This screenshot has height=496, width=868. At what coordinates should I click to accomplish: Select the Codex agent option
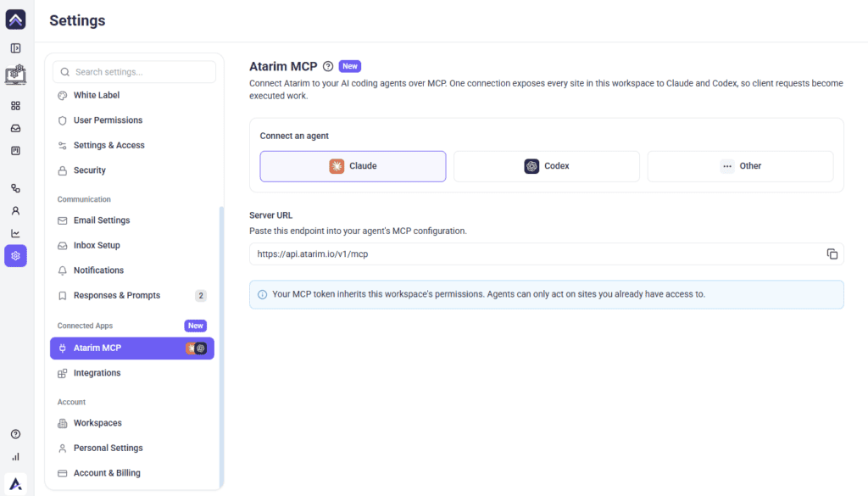point(547,166)
